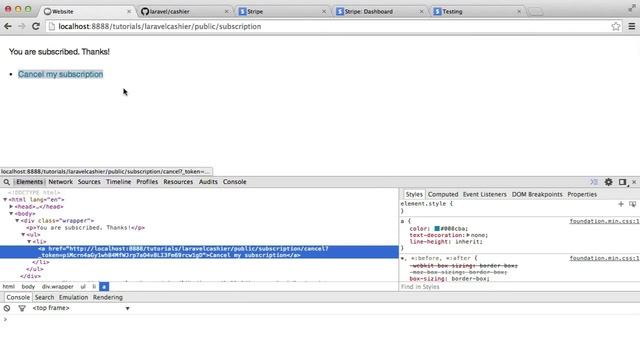This screenshot has height=360, width=640.
Task: Click the GitHub icon on laravel/cashier tab
Action: click(144, 11)
